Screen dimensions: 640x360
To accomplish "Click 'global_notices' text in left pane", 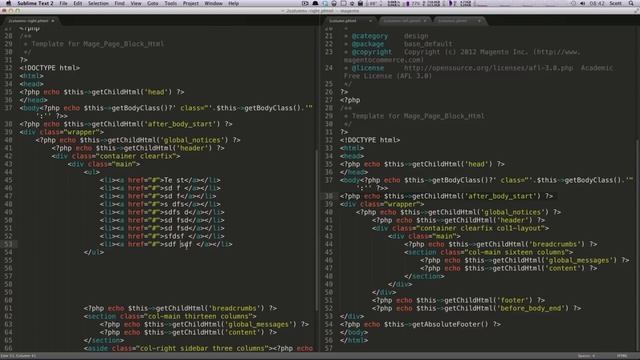I will coord(192,140).
